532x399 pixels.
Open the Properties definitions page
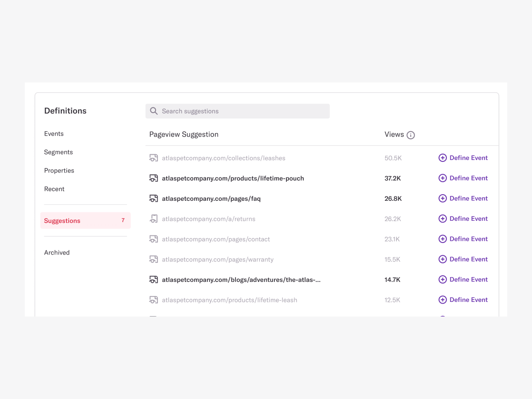tap(59, 170)
